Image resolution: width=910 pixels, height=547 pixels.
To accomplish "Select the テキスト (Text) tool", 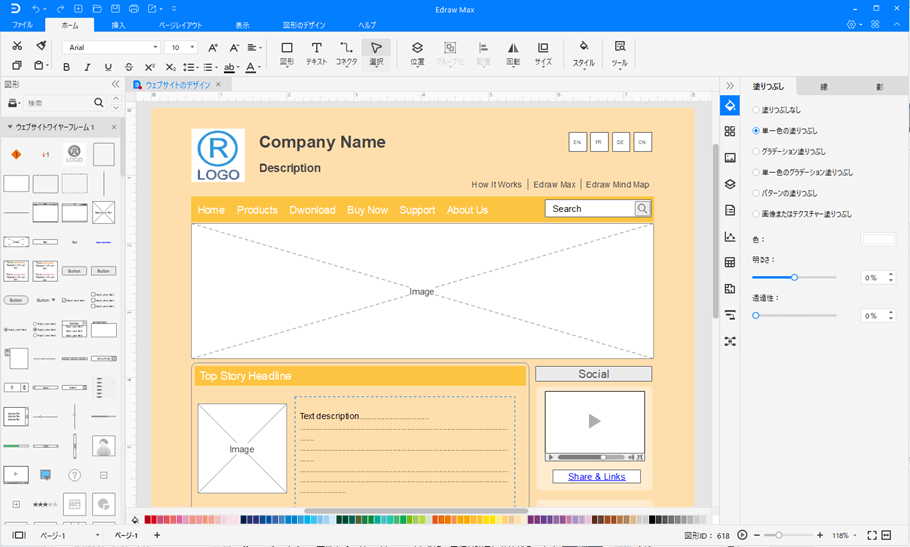I will (x=316, y=53).
